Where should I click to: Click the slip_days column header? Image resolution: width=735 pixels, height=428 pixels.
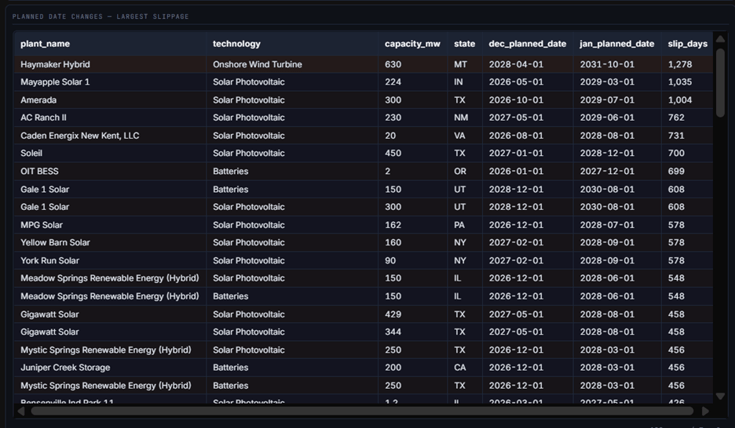[685, 44]
